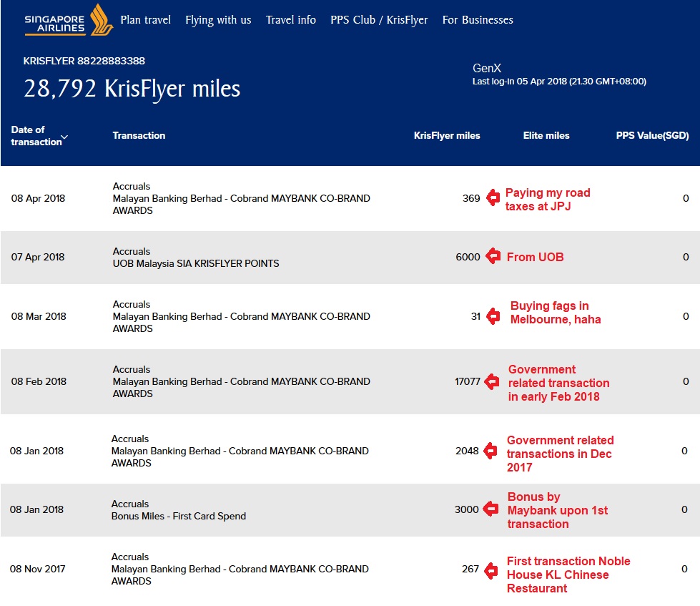
Task: Open the Flying with us menu
Action: (x=218, y=20)
